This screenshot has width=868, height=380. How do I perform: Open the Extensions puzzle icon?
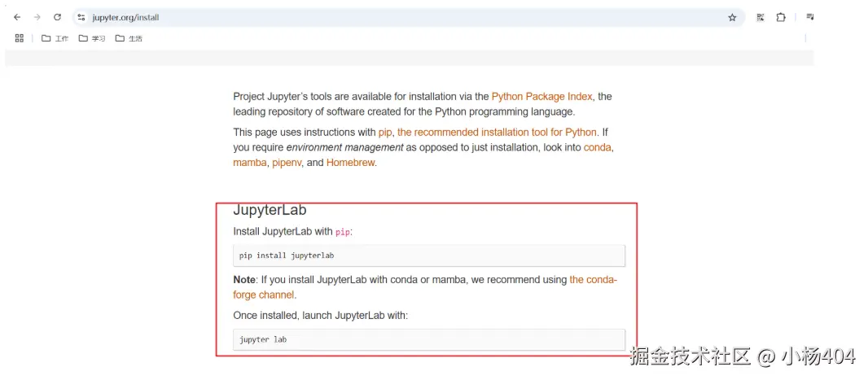click(x=781, y=17)
